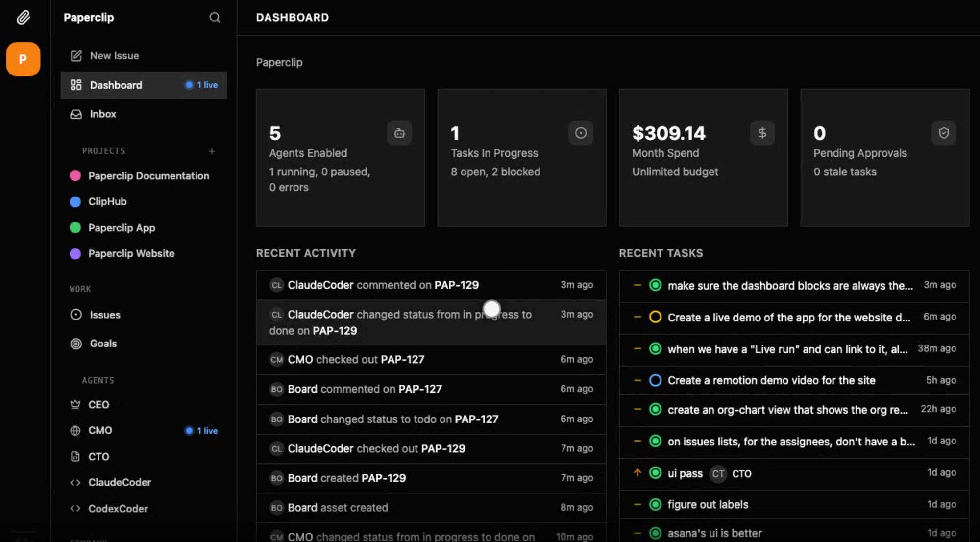The image size is (980, 542).
Task: Click the robot icon on Agents Enabled card
Action: (399, 133)
